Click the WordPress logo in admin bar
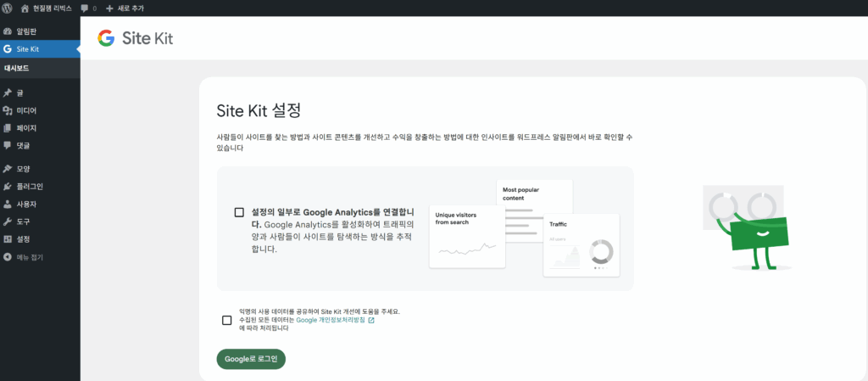This screenshot has height=381, width=868. point(8,8)
